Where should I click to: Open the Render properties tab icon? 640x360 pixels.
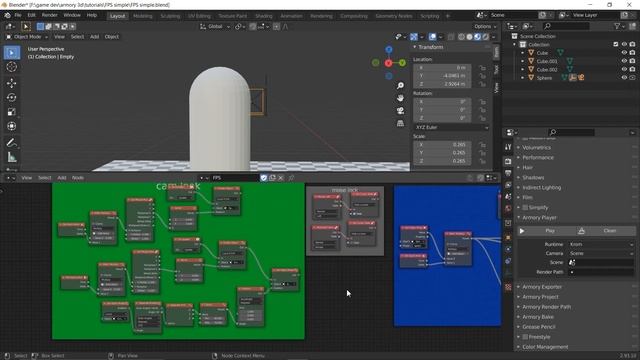tap(508, 161)
